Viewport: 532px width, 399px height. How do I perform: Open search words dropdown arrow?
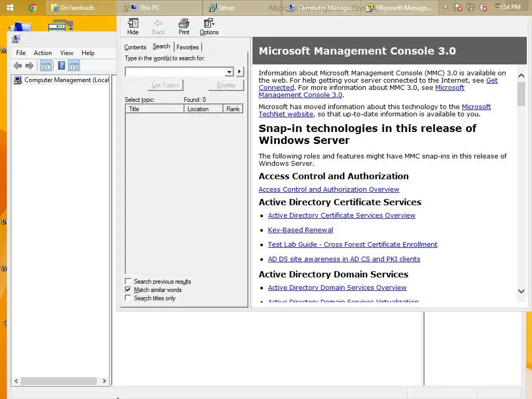pos(229,72)
